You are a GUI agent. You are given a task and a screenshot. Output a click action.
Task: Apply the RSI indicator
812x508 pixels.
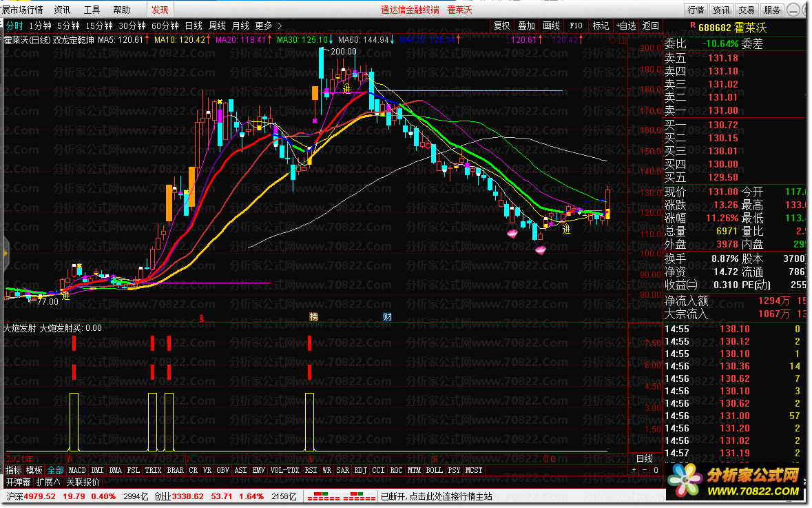tap(310, 470)
